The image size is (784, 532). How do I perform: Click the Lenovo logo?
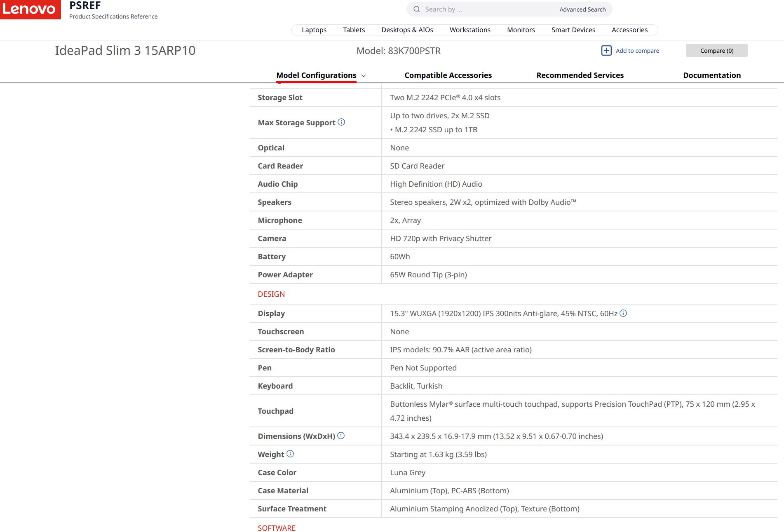[30, 9]
